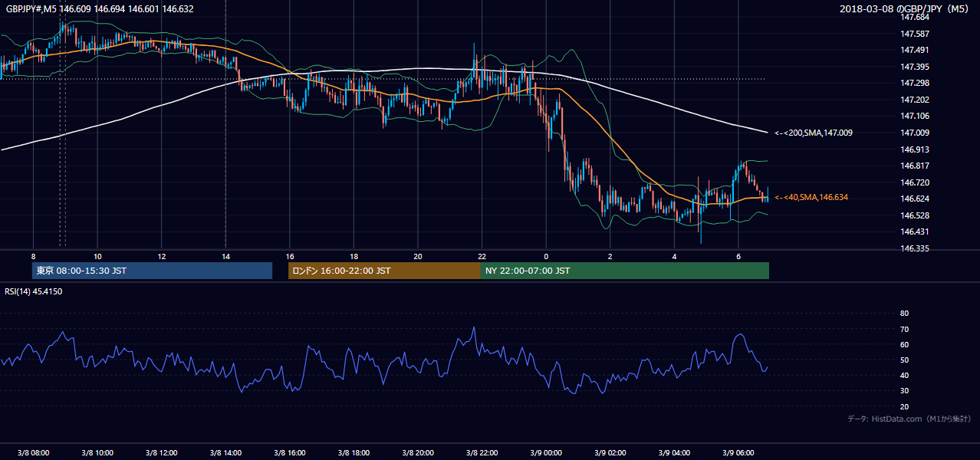The height and width of the screenshot is (460, 980).
Task: Click the 146.528 price axis label
Action: point(914,215)
